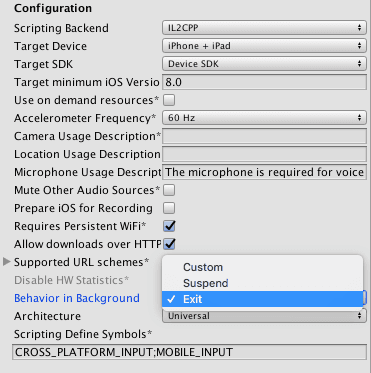Click the Behavior in Background label
Image resolution: width=371 pixels, height=373 pixels.
point(77,298)
